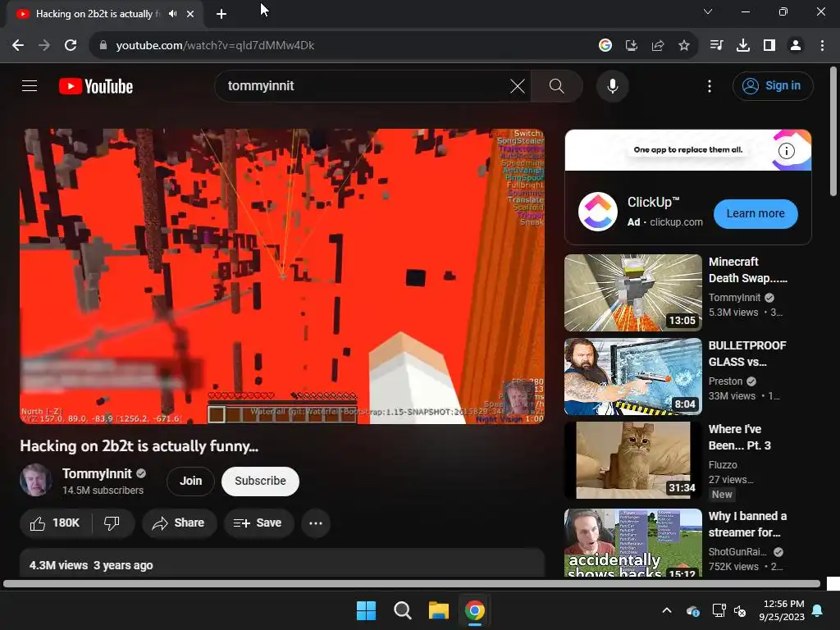This screenshot has height=630, width=840.
Task: Save the video to a playlist
Action: (x=258, y=523)
